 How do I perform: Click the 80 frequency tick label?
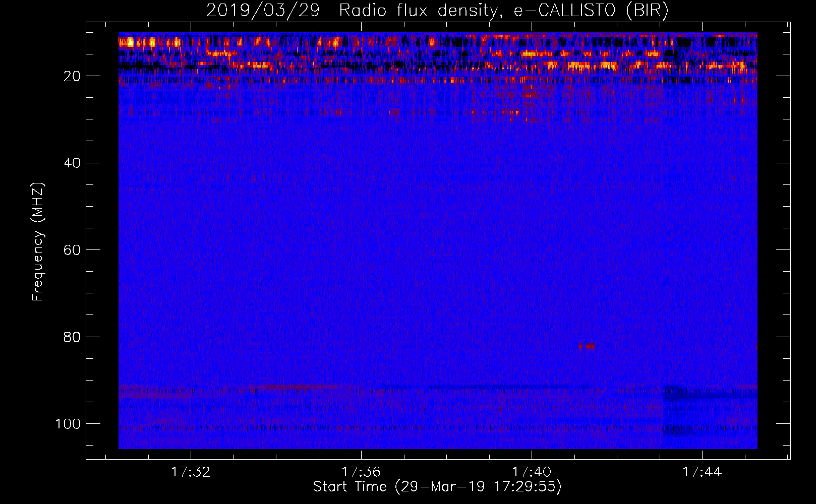pyautogui.click(x=72, y=337)
